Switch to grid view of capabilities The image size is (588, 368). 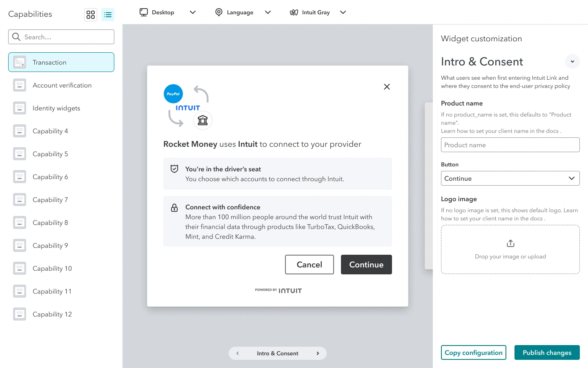click(91, 15)
